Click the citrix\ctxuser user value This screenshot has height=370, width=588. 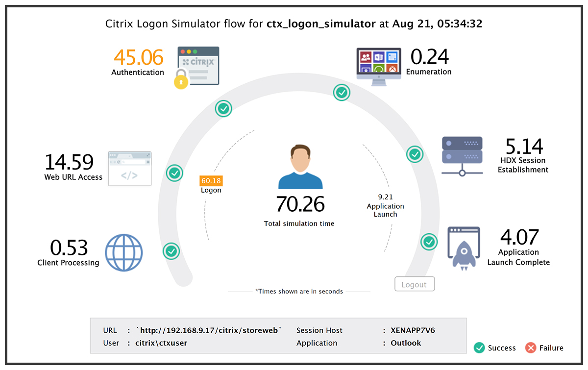161,343
